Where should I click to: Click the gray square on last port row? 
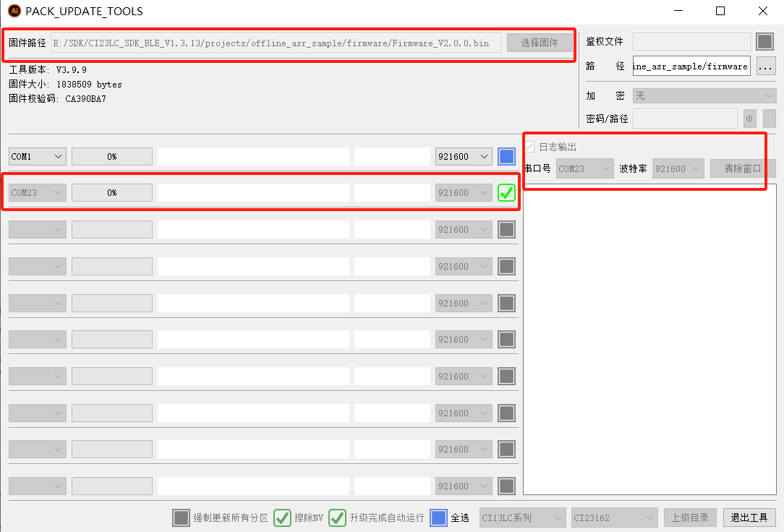click(506, 486)
